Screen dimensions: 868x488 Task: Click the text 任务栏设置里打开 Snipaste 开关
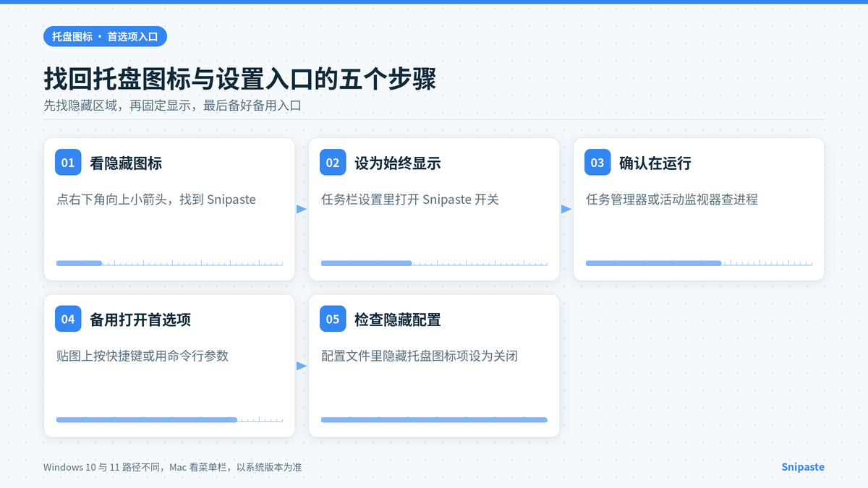pyautogui.click(x=410, y=200)
